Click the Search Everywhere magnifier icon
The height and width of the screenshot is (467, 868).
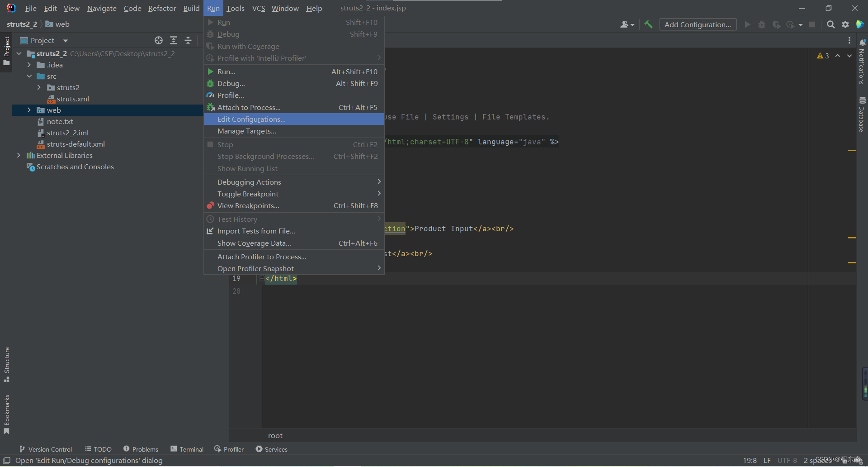coord(830,24)
